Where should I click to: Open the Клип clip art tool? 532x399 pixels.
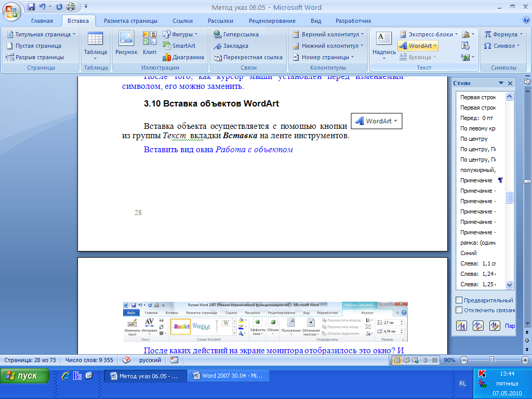[150, 43]
